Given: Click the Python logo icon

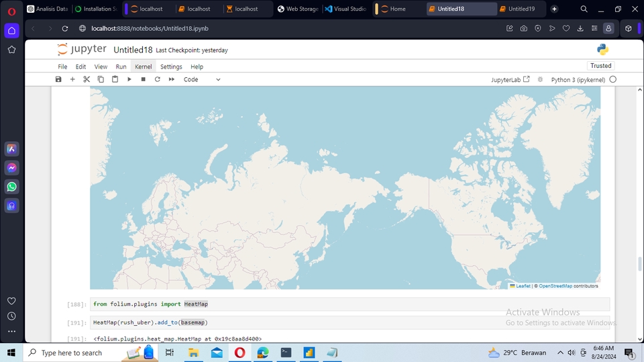Looking at the screenshot, I should coord(602,50).
